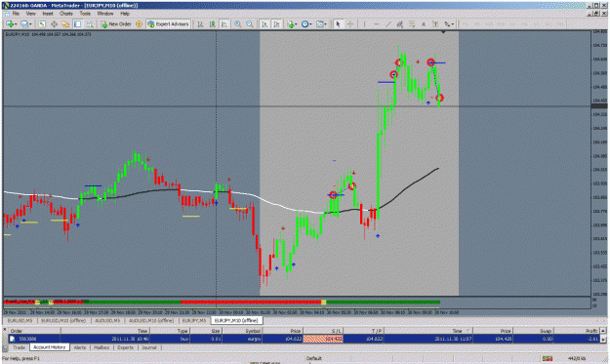Open the Charts menu
The height and width of the screenshot is (364, 610).
pyautogui.click(x=66, y=14)
